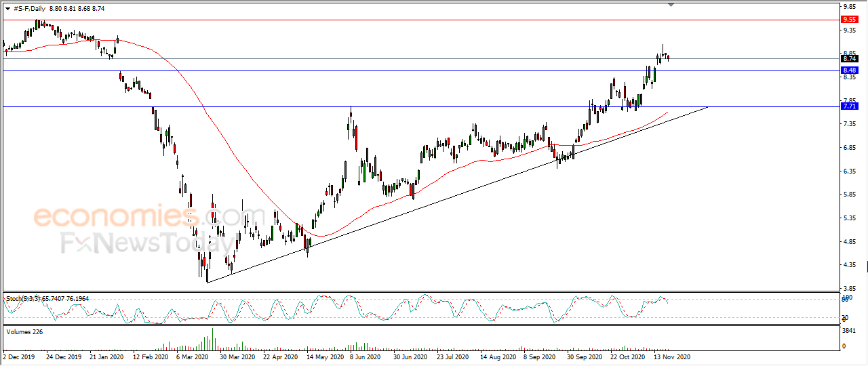Select the blue 8.48 price level label

click(850, 70)
